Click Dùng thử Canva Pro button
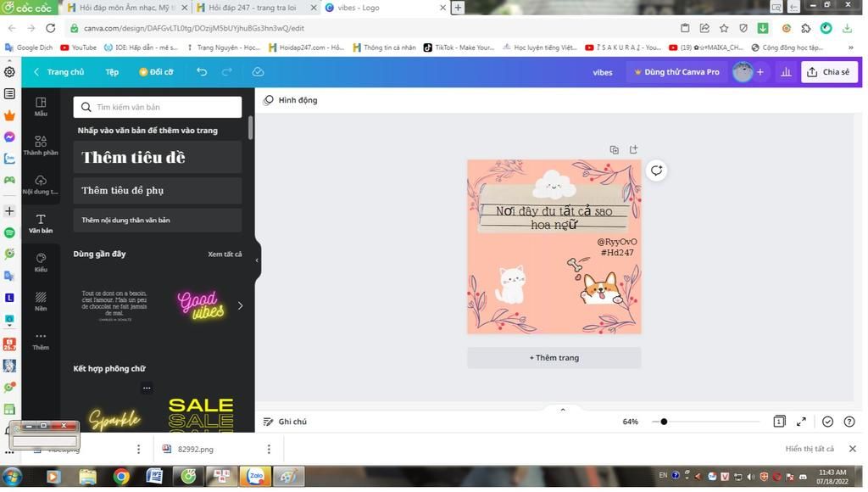This screenshot has width=868, height=492. 676,72
